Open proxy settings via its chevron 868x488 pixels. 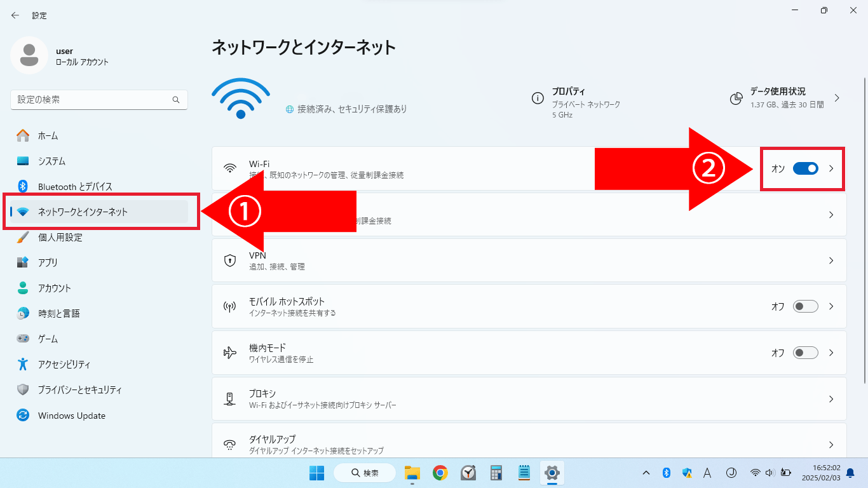tap(831, 399)
